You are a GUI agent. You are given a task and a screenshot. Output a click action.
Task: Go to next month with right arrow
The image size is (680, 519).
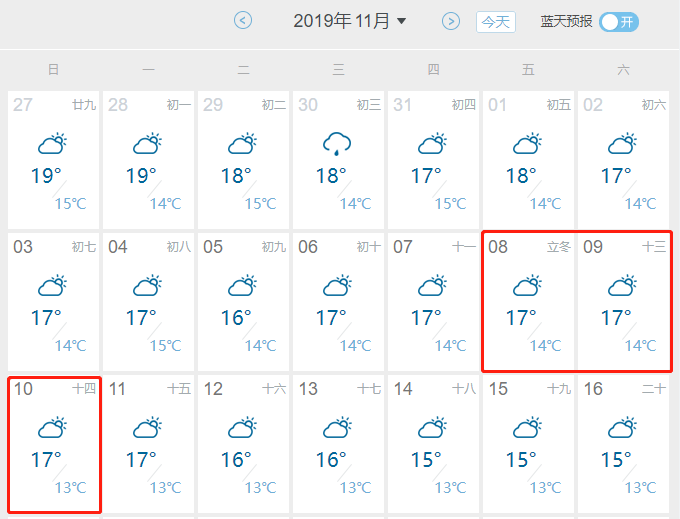pos(451,21)
